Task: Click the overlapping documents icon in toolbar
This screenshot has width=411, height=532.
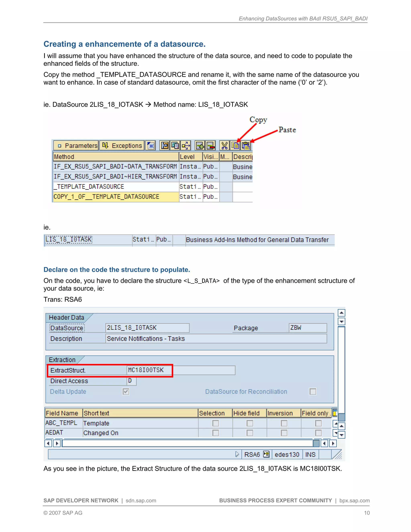Action: pyautogui.click(x=175, y=146)
